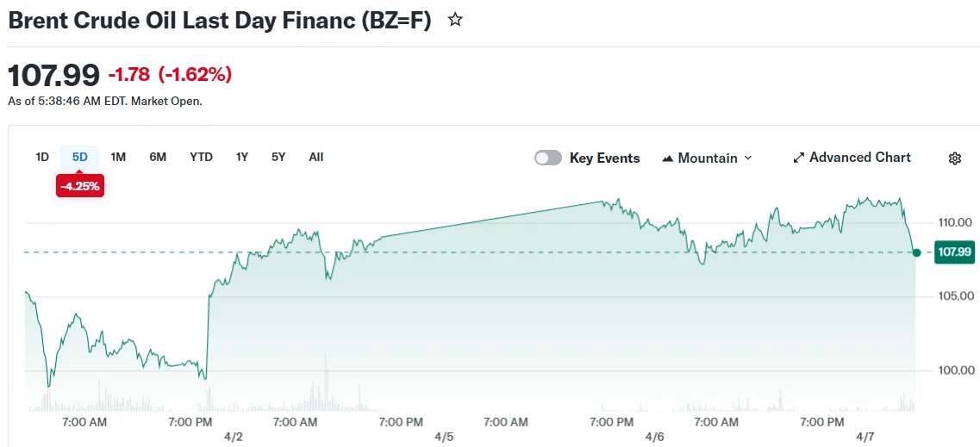Click the Mountain chart type icon
Image resolution: width=980 pixels, height=447 pixels.
[x=668, y=158]
